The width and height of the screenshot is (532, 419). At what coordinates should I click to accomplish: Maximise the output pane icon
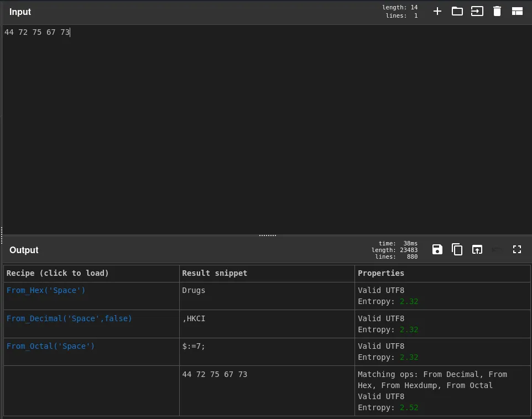click(x=517, y=250)
